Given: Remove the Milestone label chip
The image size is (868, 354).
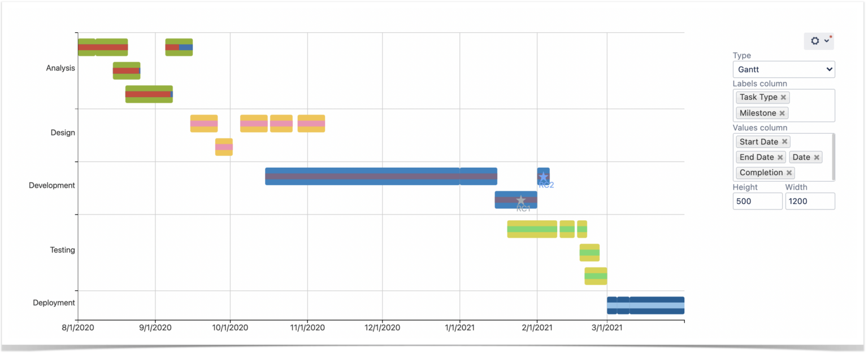Looking at the screenshot, I should [x=782, y=112].
